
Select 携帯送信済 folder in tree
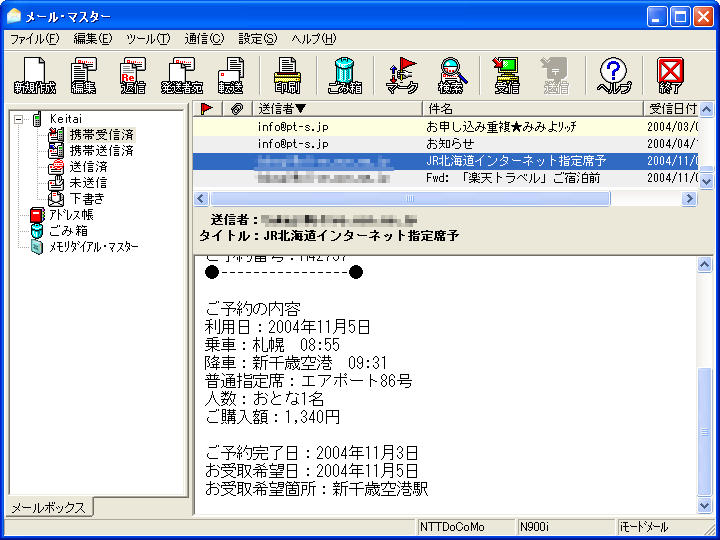101,151
